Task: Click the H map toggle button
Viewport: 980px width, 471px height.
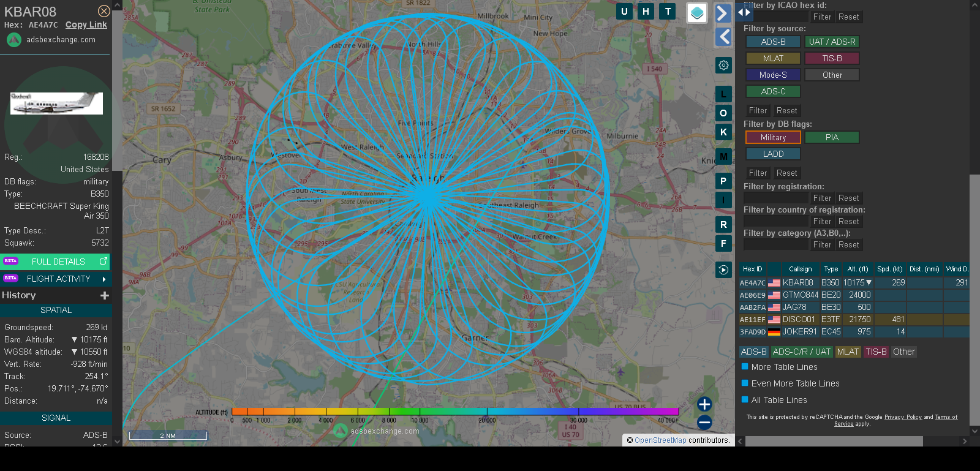Action: click(x=646, y=11)
